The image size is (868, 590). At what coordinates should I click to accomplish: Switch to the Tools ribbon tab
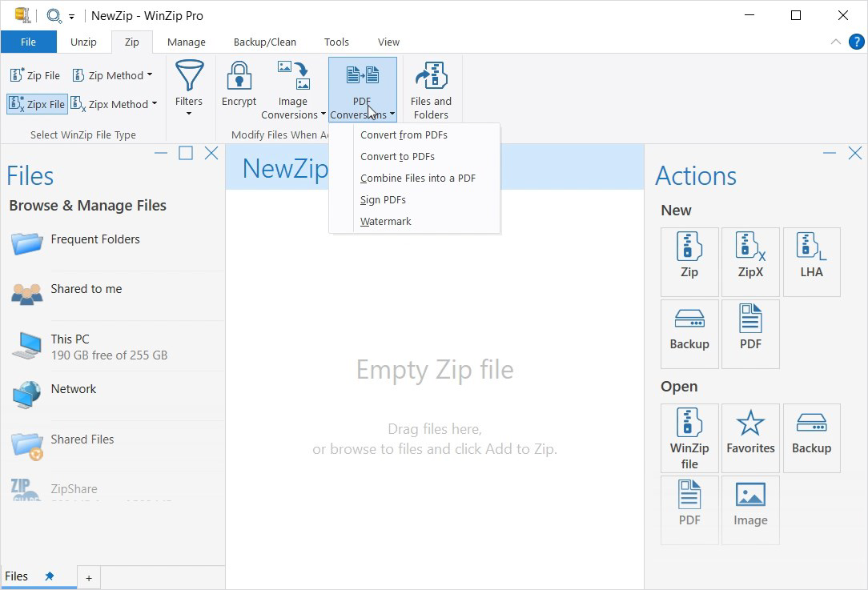pyautogui.click(x=336, y=42)
